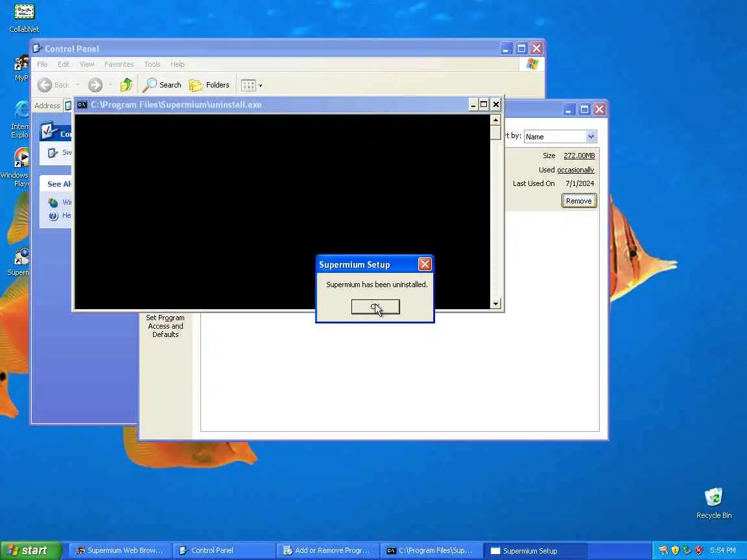This screenshot has height=560, width=747.
Task: Open the Recycle Bin desktop icon
Action: pos(714,504)
